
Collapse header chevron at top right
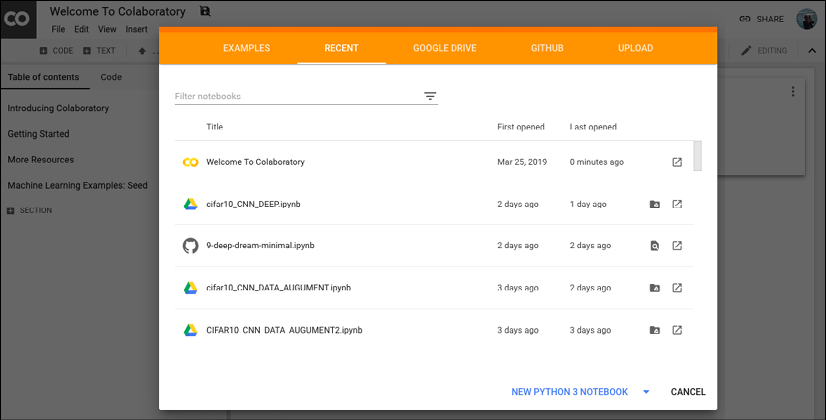(x=812, y=51)
